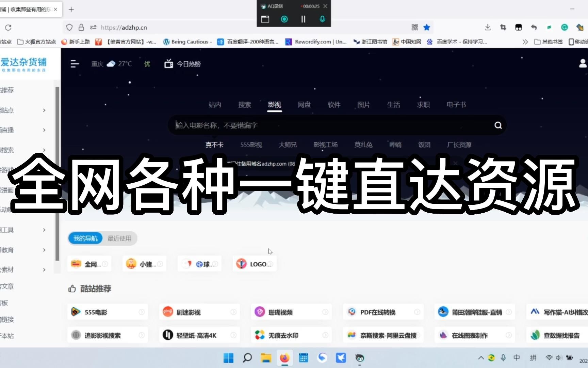Expand the 教育 sidebar chevron
Screen dimensions: 588x368
point(44,250)
